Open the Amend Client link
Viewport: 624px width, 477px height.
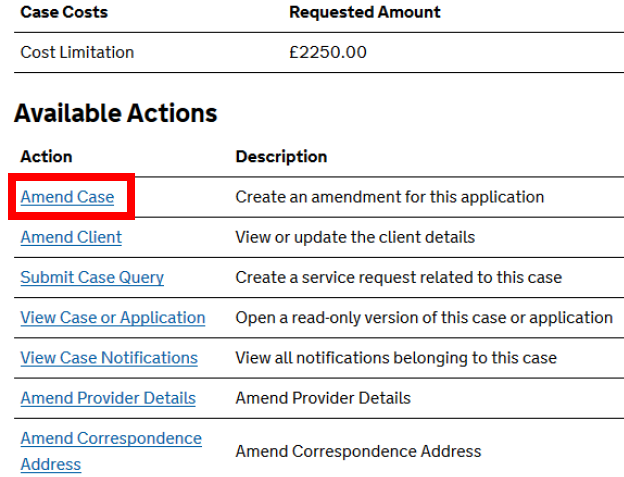[x=71, y=237]
